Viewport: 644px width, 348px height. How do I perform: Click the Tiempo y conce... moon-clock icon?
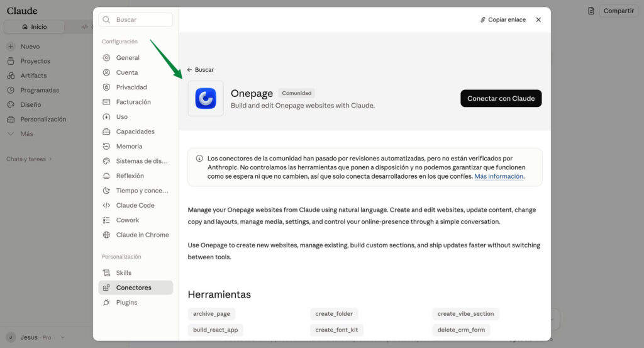pos(106,191)
